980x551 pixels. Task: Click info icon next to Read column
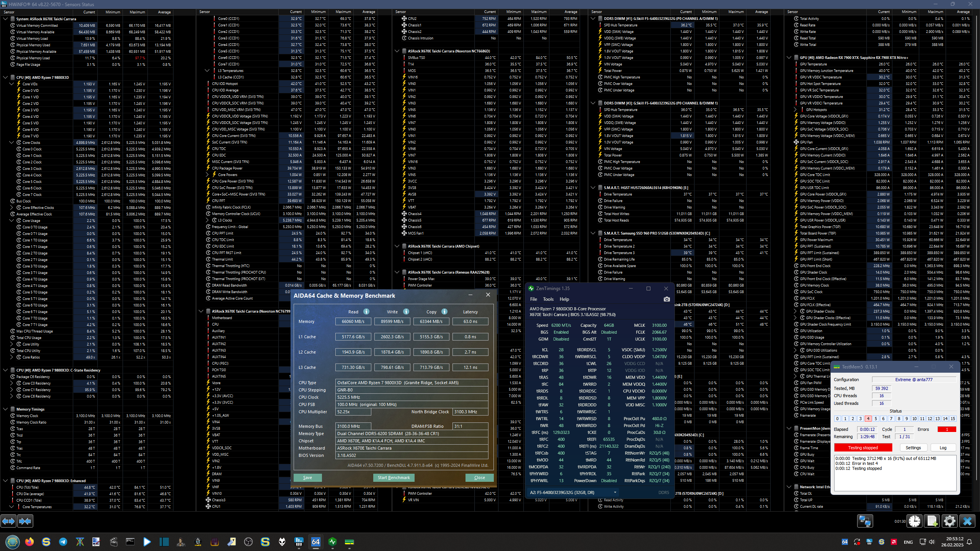[366, 311]
